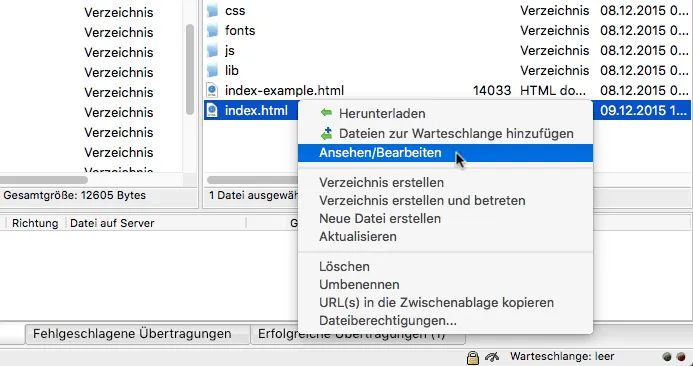Click the 09.12.2015 date of index.html
This screenshot has height=366, width=693.
point(644,111)
